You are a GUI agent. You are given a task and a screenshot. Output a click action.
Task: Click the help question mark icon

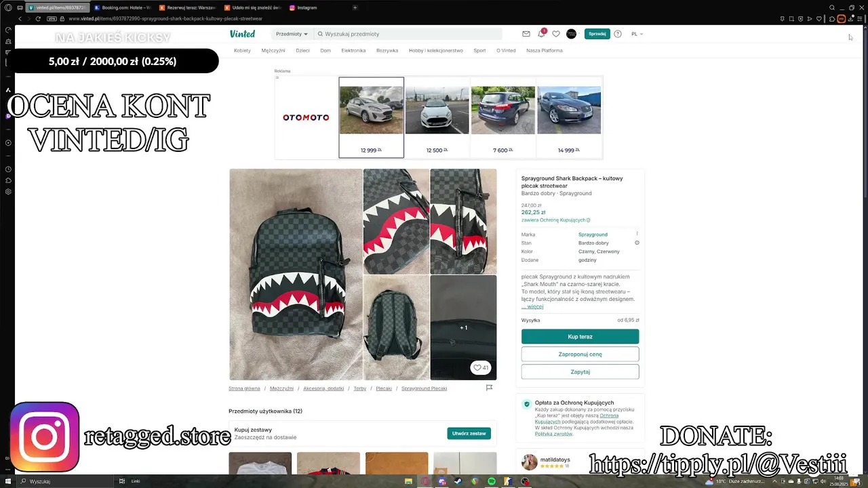click(618, 34)
